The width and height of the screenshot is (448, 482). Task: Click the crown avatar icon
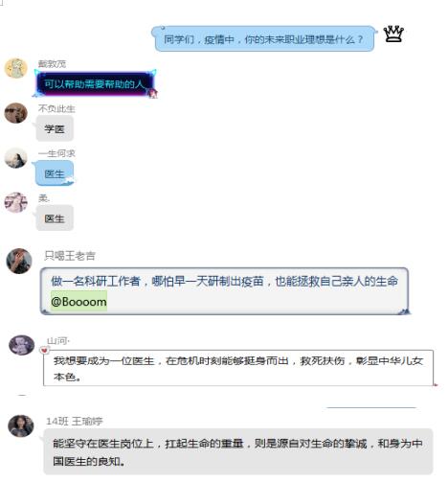[x=393, y=34]
